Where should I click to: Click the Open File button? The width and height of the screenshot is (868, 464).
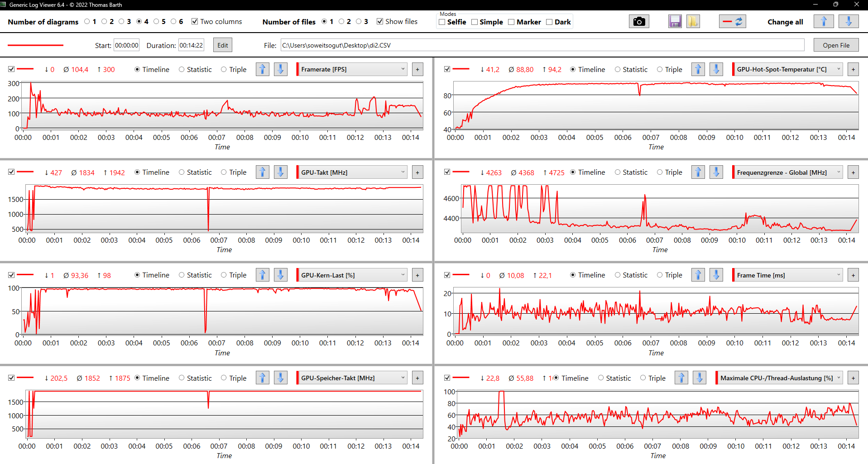836,45
